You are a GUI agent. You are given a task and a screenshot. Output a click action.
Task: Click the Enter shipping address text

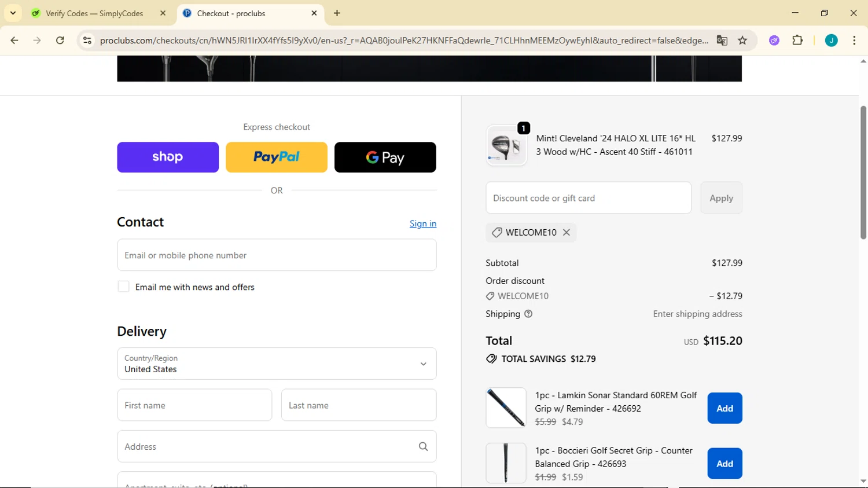pyautogui.click(x=697, y=314)
